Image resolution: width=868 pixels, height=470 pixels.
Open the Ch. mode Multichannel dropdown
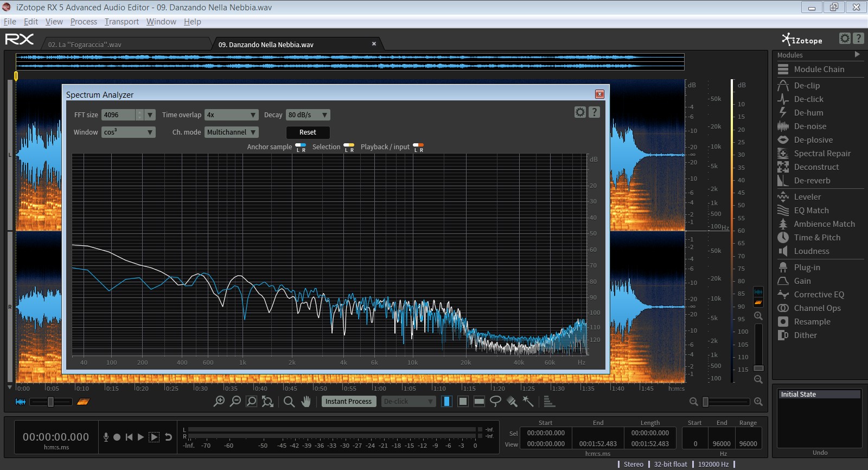click(232, 132)
